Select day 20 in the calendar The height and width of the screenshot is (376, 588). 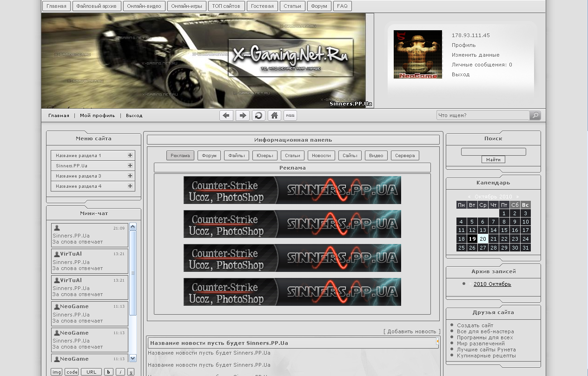(483, 239)
